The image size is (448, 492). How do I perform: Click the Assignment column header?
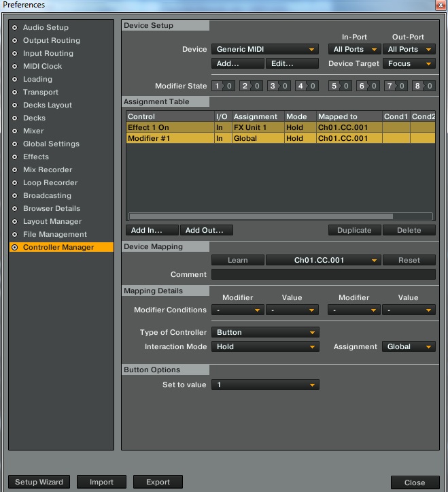(x=258, y=117)
